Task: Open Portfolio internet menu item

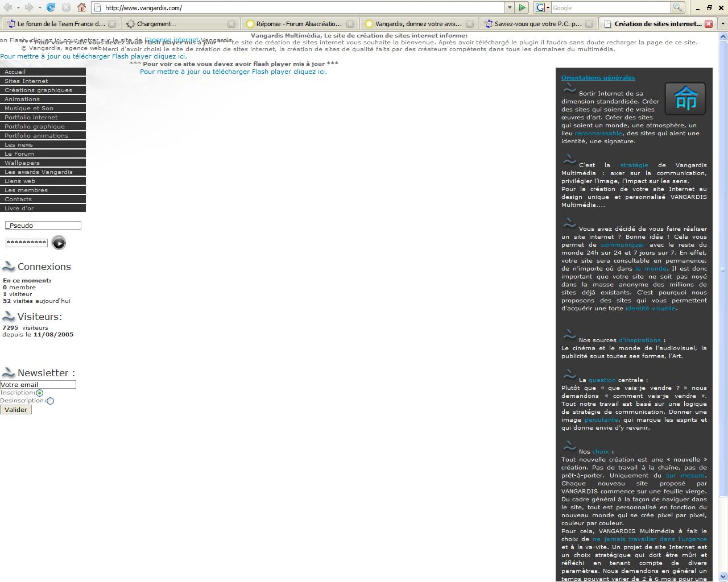Action: 43,117
